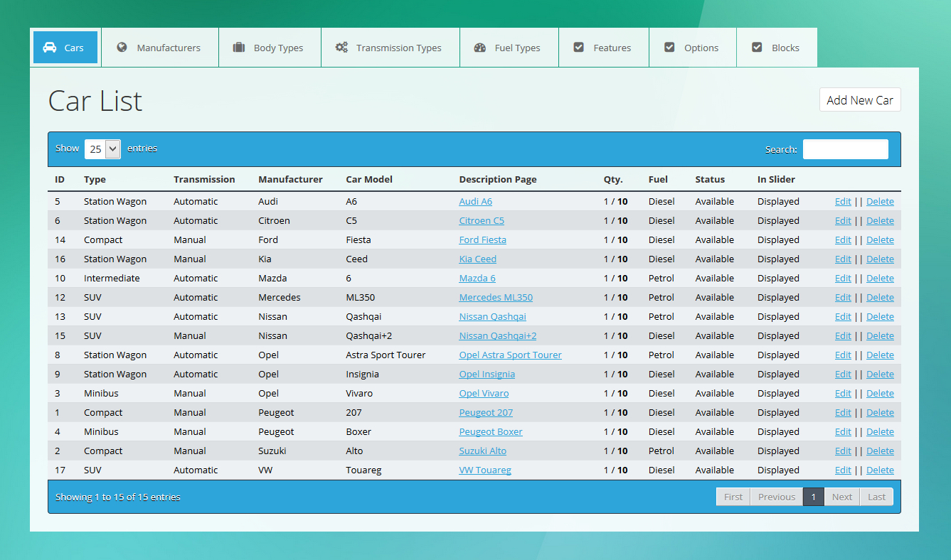
Task: Click the 'Car List' page heading
Action: (x=95, y=101)
